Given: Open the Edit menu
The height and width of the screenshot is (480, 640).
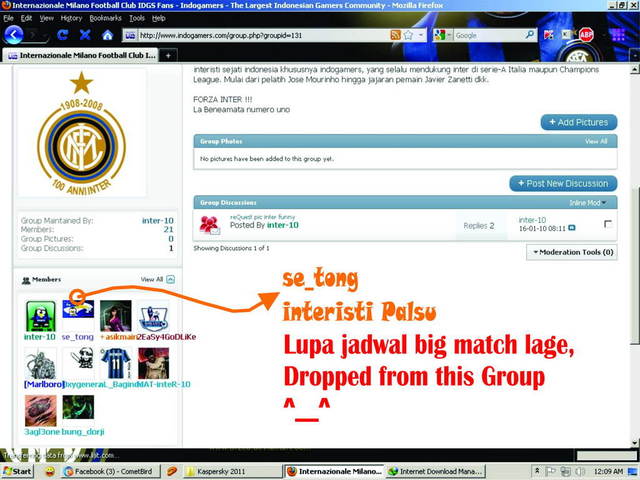Looking at the screenshot, I should (x=27, y=18).
